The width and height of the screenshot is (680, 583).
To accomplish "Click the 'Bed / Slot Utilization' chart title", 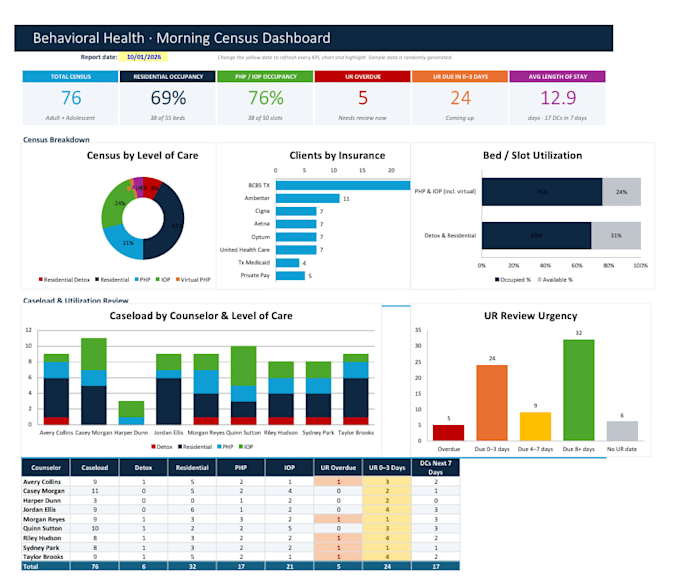I will click(533, 155).
